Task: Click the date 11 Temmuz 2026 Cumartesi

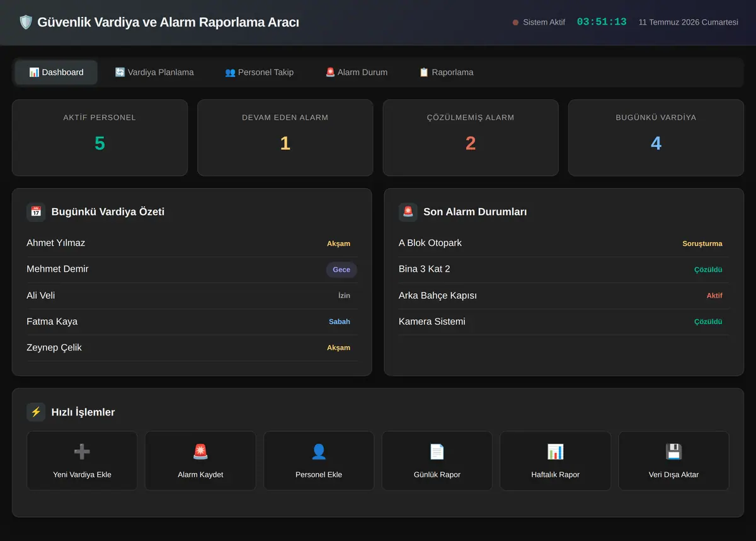Action: [689, 22]
